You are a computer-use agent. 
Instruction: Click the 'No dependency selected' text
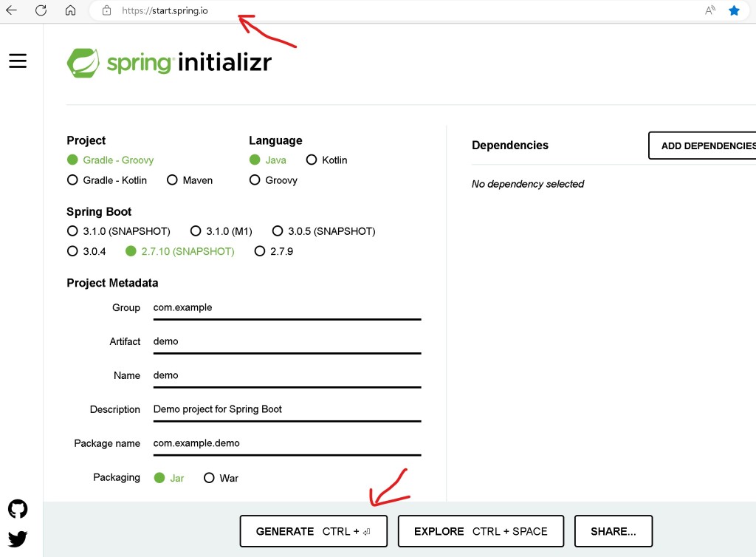tap(527, 184)
